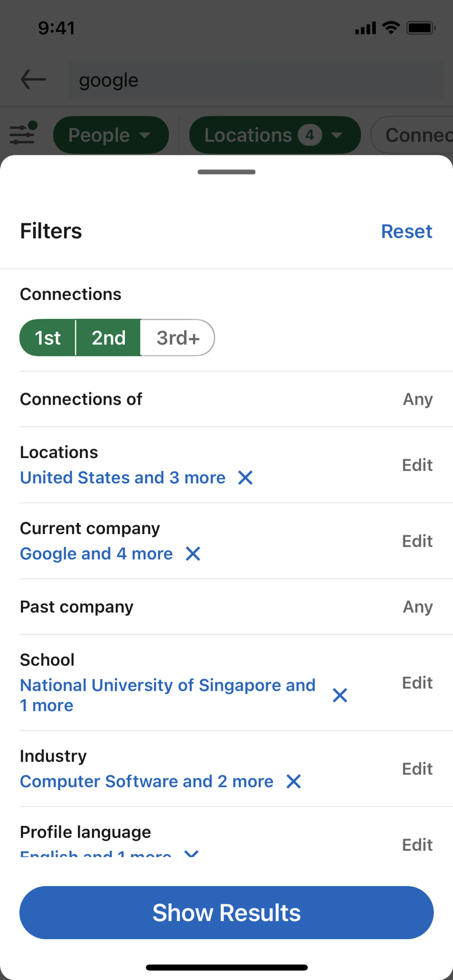Clear the Locations filter with X
Viewport: 453px width, 980px height.
click(246, 477)
